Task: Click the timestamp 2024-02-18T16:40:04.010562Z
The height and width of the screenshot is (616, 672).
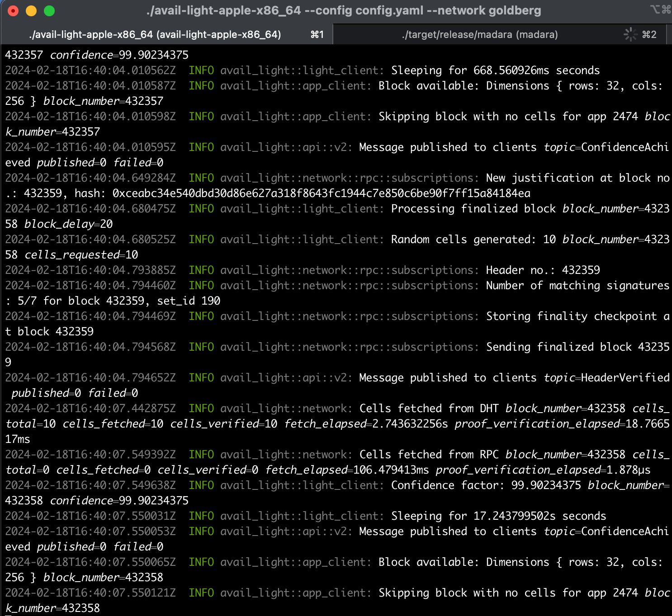Action: pos(90,71)
